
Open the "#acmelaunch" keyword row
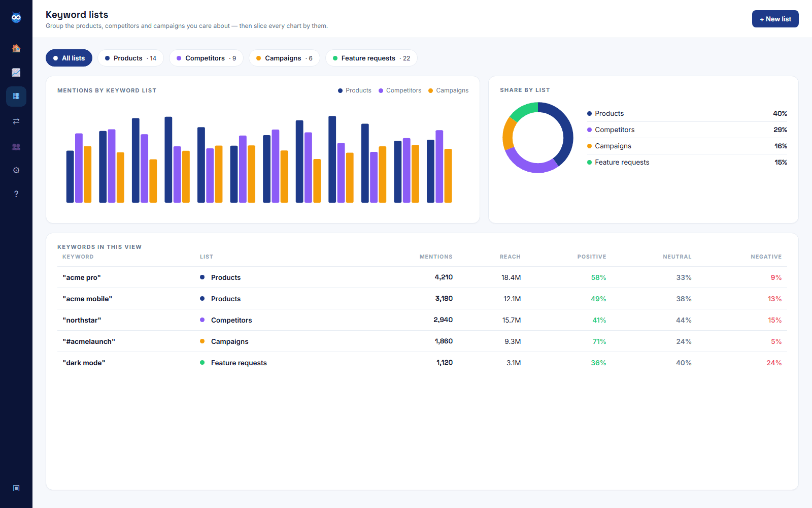422,341
